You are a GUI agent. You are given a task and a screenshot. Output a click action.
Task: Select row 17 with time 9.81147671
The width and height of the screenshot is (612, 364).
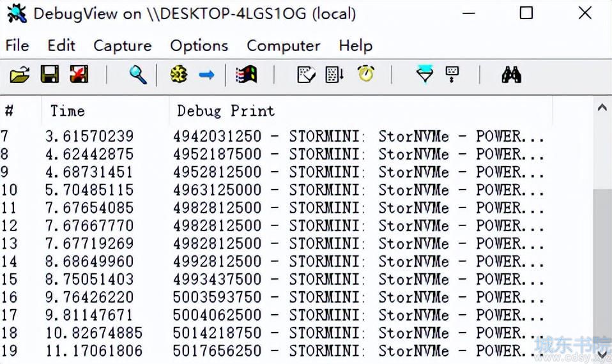point(272,316)
